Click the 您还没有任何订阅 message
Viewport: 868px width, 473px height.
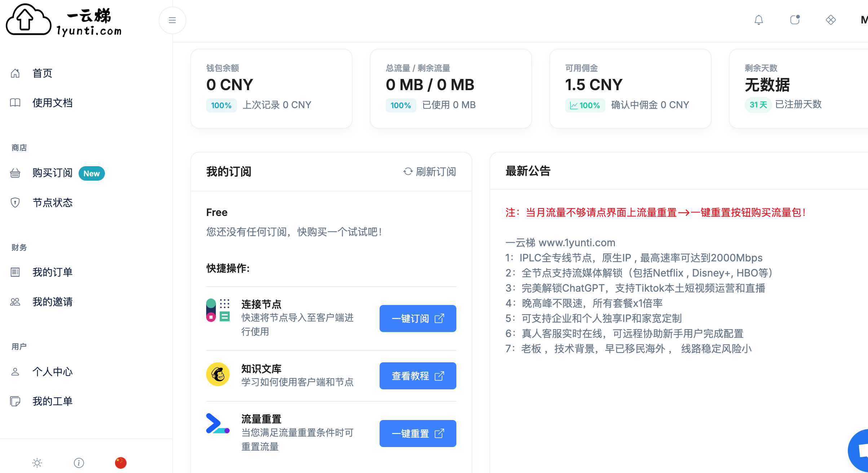pyautogui.click(x=294, y=232)
